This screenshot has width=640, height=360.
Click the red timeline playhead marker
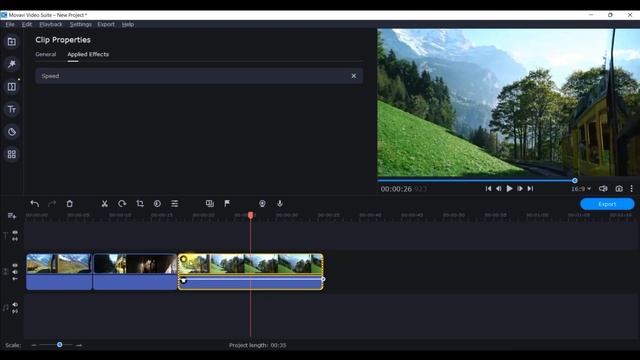pyautogui.click(x=251, y=215)
